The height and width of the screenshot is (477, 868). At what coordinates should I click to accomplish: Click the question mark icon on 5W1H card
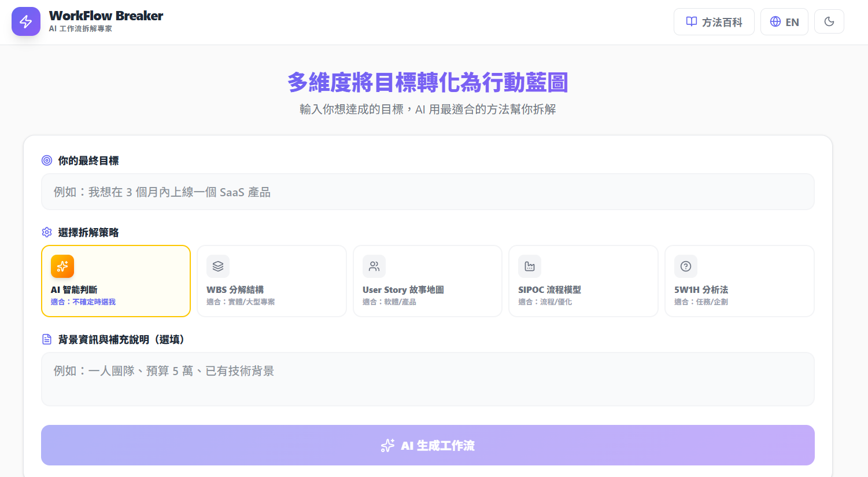(x=685, y=266)
